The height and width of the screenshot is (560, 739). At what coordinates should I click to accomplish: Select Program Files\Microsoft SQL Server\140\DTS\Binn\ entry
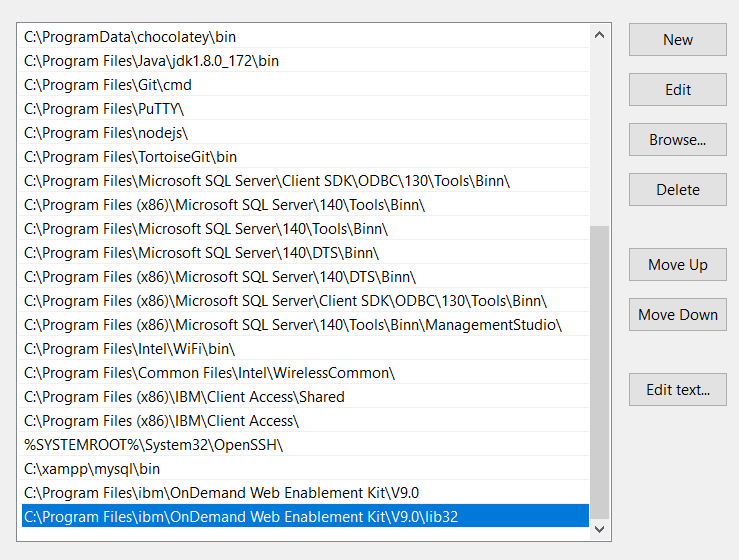[x=303, y=253]
